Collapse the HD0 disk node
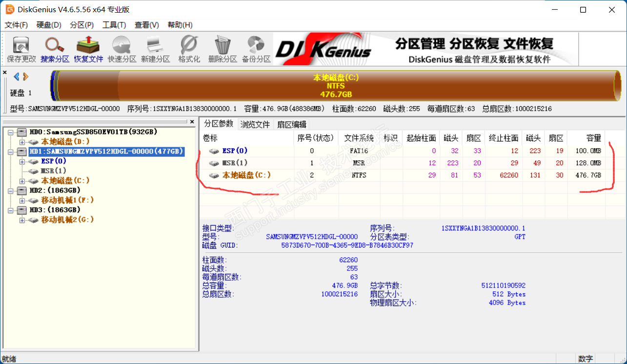627x364 pixels. pyautogui.click(x=11, y=132)
